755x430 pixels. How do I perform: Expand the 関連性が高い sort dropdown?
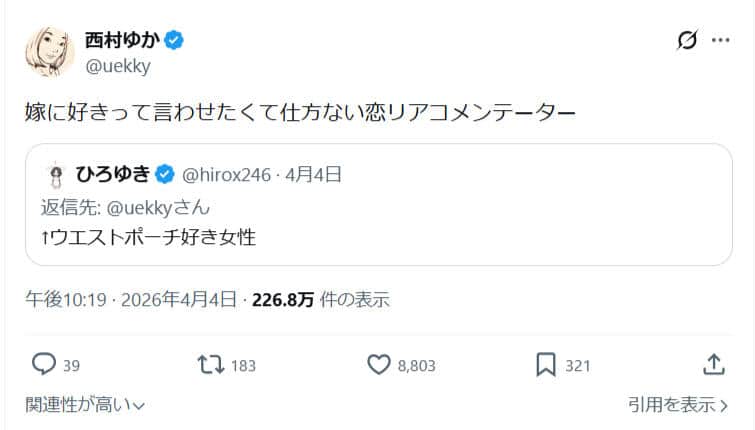[x=86, y=404]
